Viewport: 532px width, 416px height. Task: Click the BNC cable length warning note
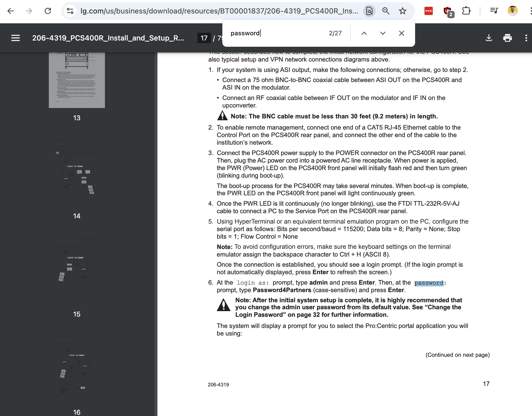coord(334,116)
